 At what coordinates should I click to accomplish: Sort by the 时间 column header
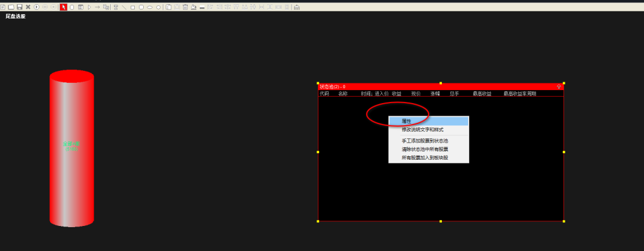[x=367, y=94]
